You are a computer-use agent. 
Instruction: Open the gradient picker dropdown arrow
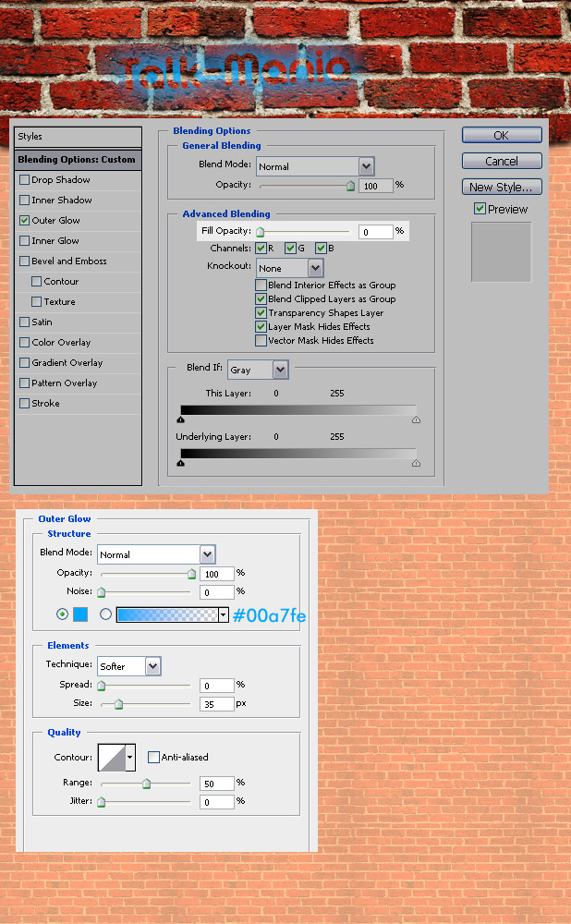(224, 614)
